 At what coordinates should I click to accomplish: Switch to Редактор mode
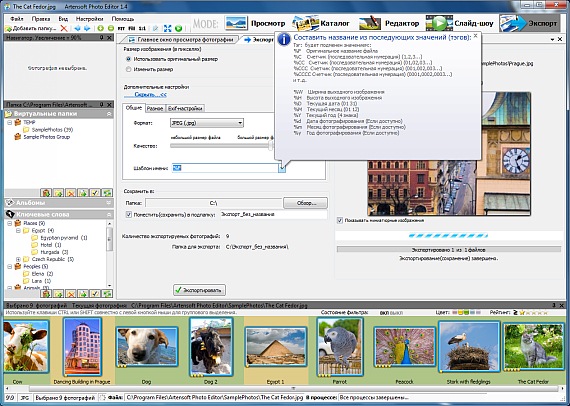[389, 23]
